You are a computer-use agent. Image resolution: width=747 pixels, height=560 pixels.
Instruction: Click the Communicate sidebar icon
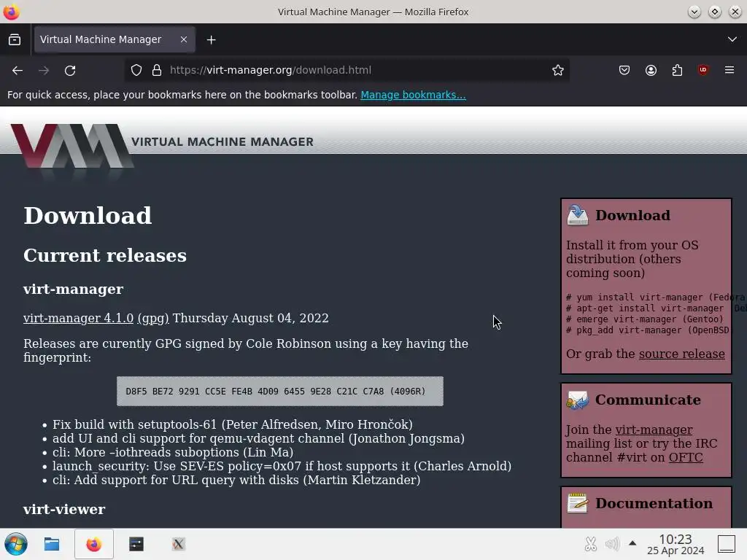(578, 400)
